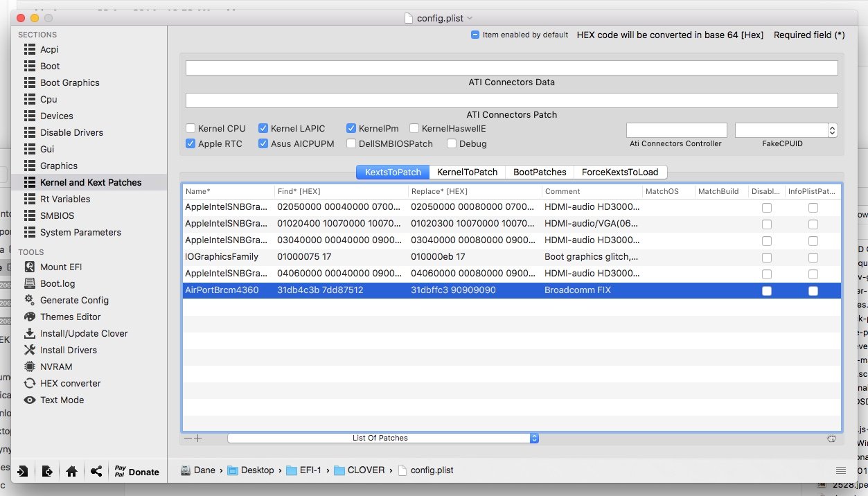
Task: Enable the DellSMBIOSPatch checkbox
Action: (351, 143)
